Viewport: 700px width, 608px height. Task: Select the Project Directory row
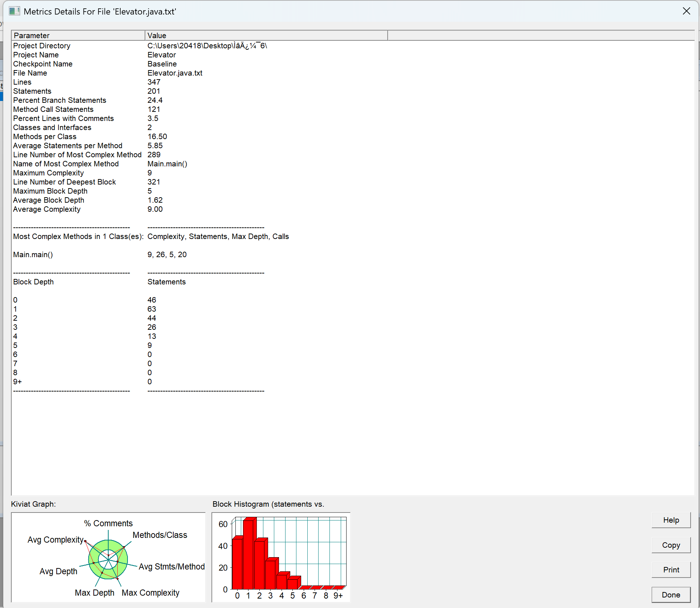[x=42, y=46]
